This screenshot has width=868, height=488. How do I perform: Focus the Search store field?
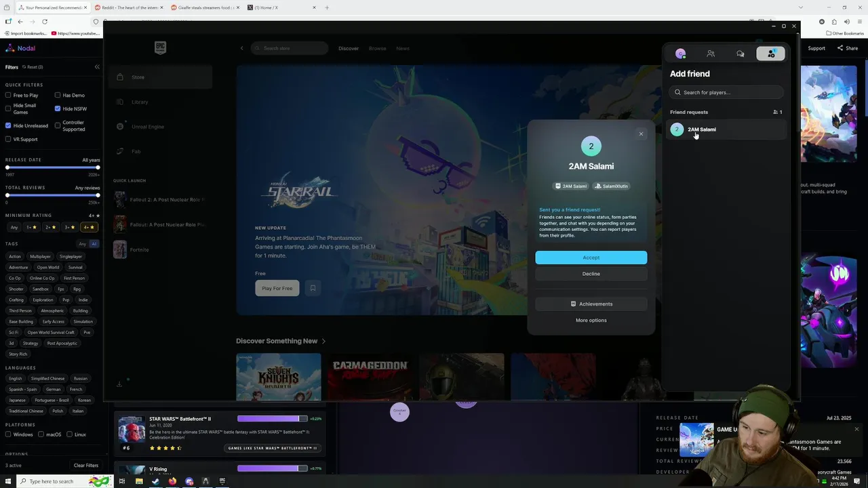[290, 48]
